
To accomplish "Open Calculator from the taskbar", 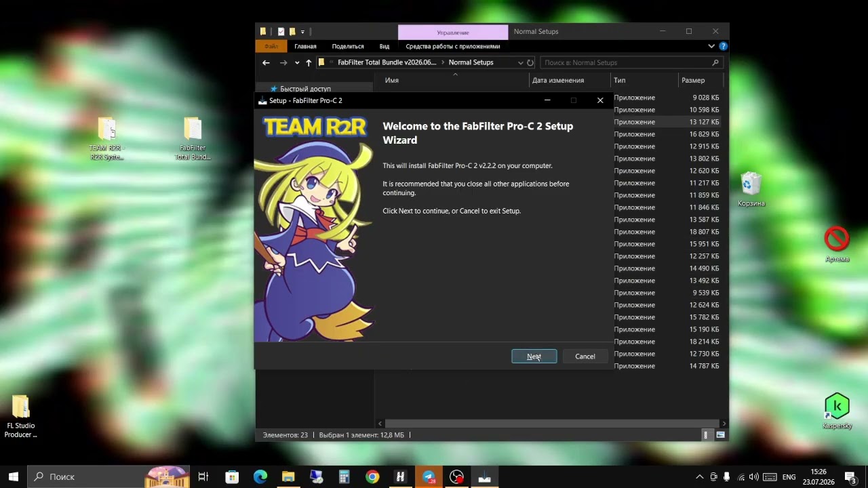I will tap(344, 476).
